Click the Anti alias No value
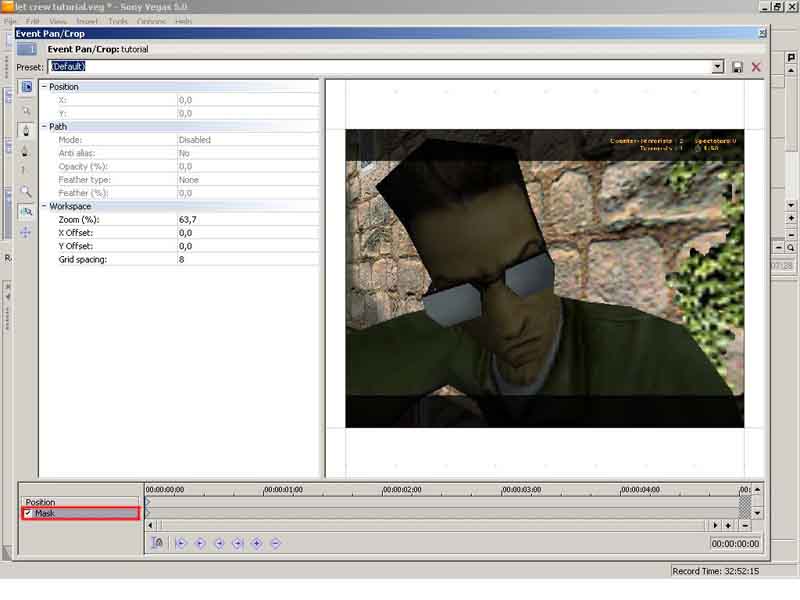The image size is (800, 600). (x=248, y=153)
